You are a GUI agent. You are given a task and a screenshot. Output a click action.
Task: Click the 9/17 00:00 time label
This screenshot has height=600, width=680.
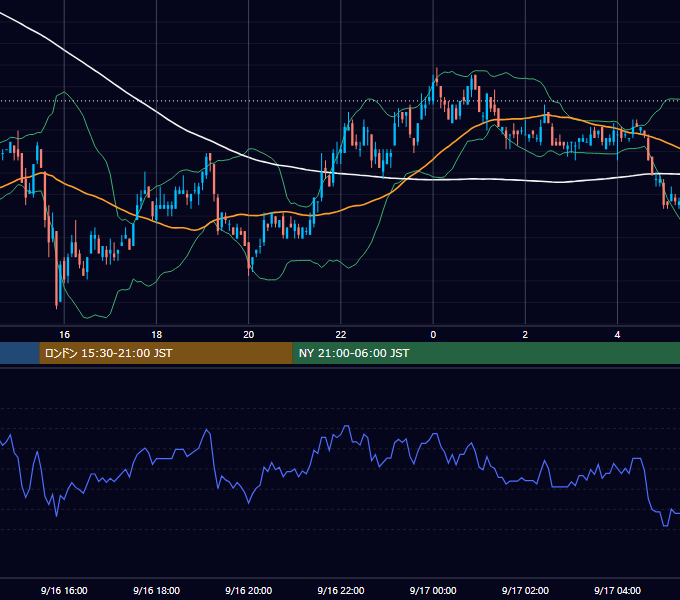click(433, 590)
